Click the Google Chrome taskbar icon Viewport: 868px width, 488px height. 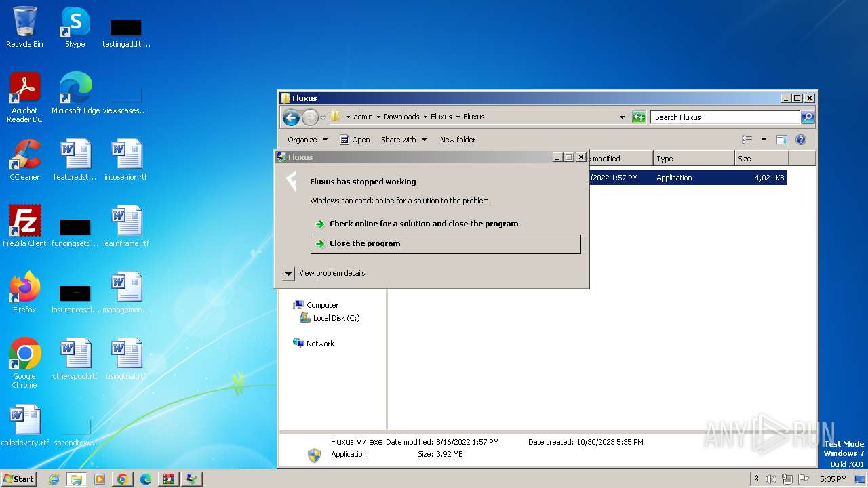[123, 479]
